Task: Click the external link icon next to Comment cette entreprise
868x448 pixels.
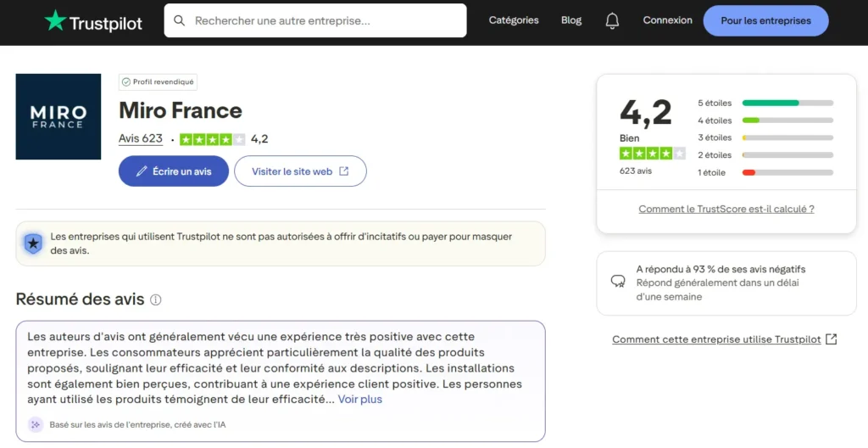Action: point(832,339)
